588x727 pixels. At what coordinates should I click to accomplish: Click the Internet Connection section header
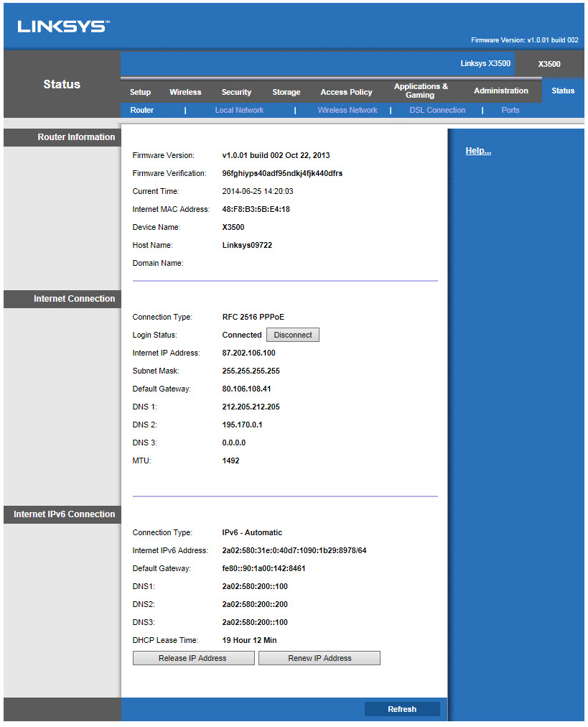point(62,299)
